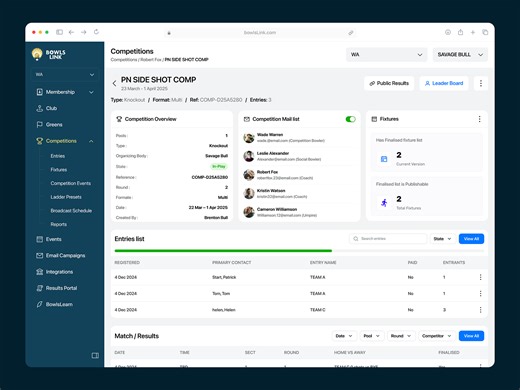Open the Date filter dropdown
Screen dimensions: 520x390
tap(344, 336)
